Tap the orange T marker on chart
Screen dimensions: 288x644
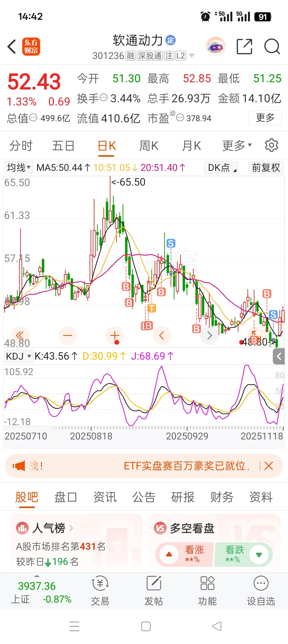pos(151,308)
